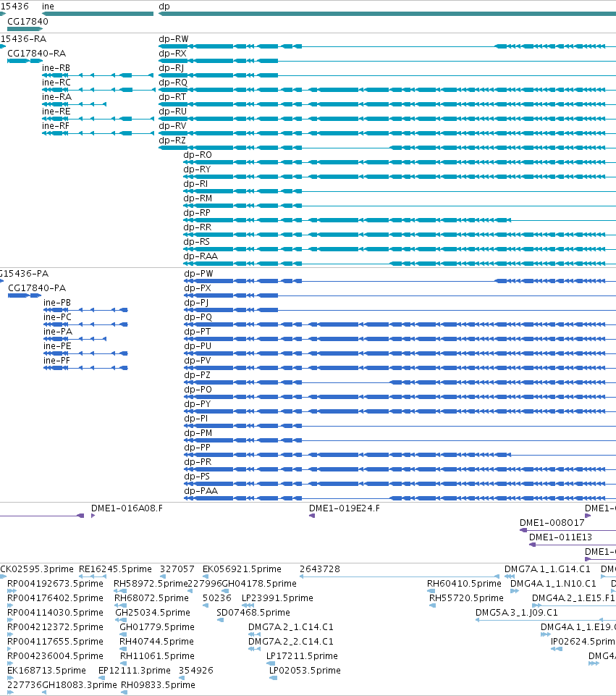This screenshot has width=616, height=696.
Task: Open the DMG5A.3_1.J09.C1 label
Action: [517, 613]
